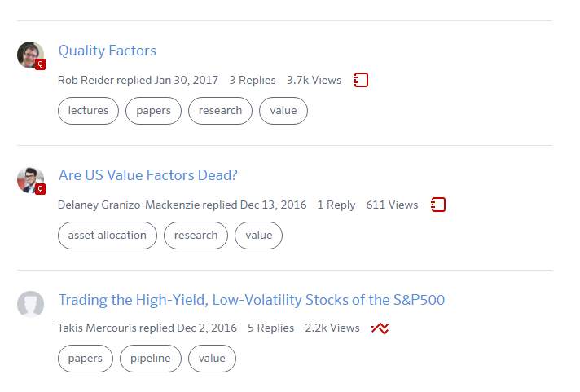The image size is (580, 392).
Task: Click research tag under US Value Factors
Action: click(x=196, y=236)
